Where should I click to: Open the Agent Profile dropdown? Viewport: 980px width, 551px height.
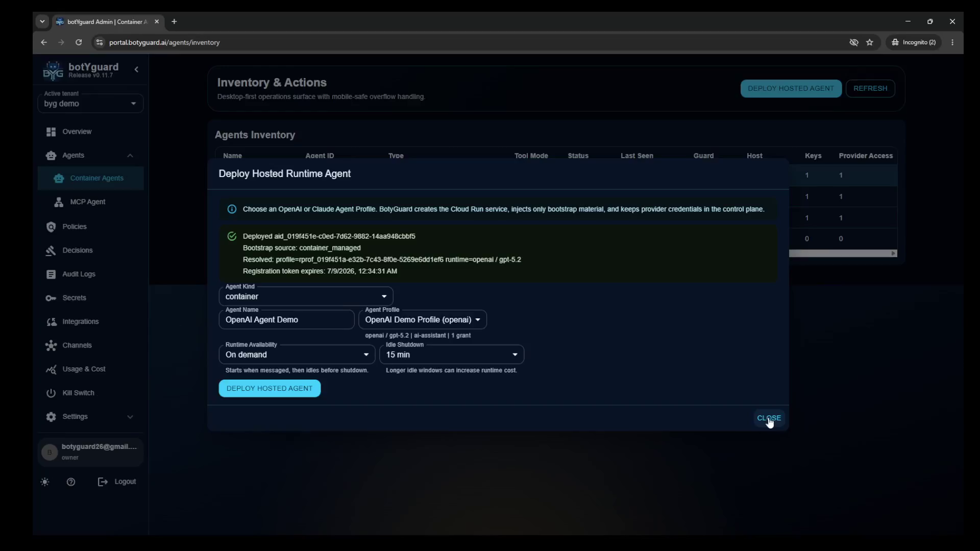(423, 320)
